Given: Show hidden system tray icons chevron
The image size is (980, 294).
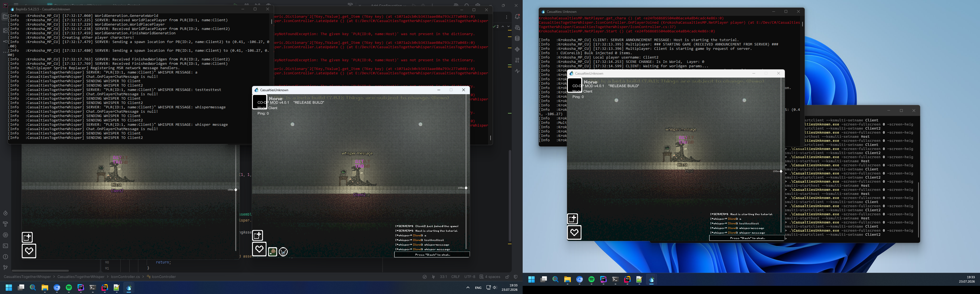Looking at the screenshot, I should pos(468,287).
